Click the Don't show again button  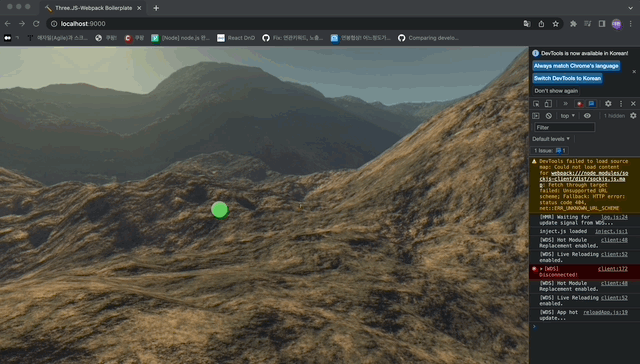point(556,91)
